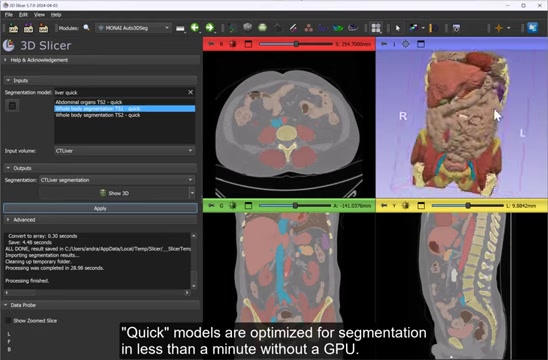Screen dimensions: 548x360
Task: Enable the Show Zoomed Slice checkbox
Action: tap(8, 321)
